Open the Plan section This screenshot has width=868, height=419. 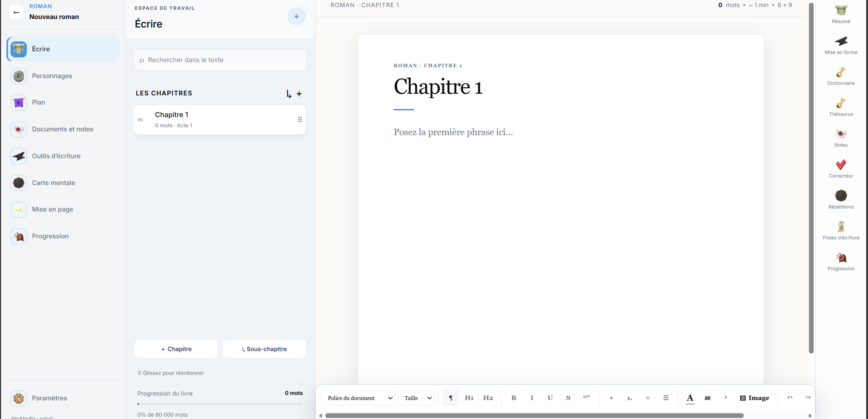pos(63,102)
